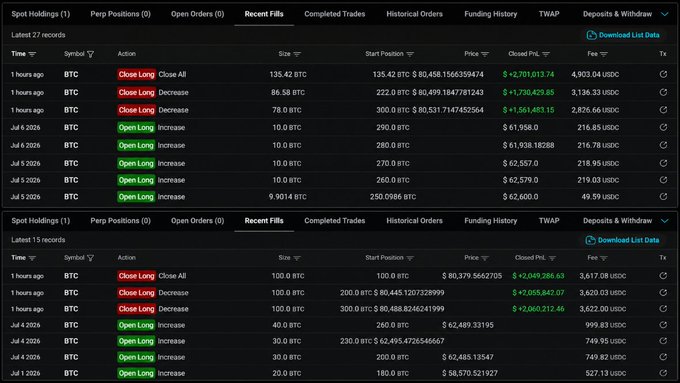The image size is (680, 383).
Task: Switch to Completed Trades tab in 15 records panel
Action: pyautogui.click(x=335, y=220)
